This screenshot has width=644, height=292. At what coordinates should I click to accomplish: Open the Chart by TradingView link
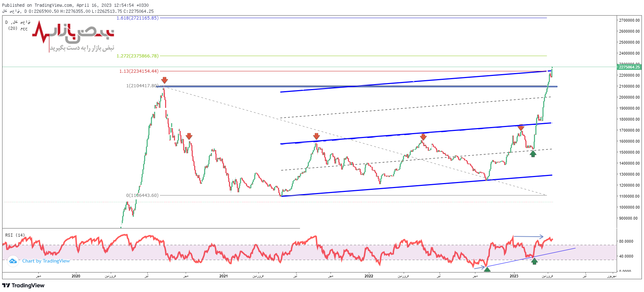coord(46,261)
